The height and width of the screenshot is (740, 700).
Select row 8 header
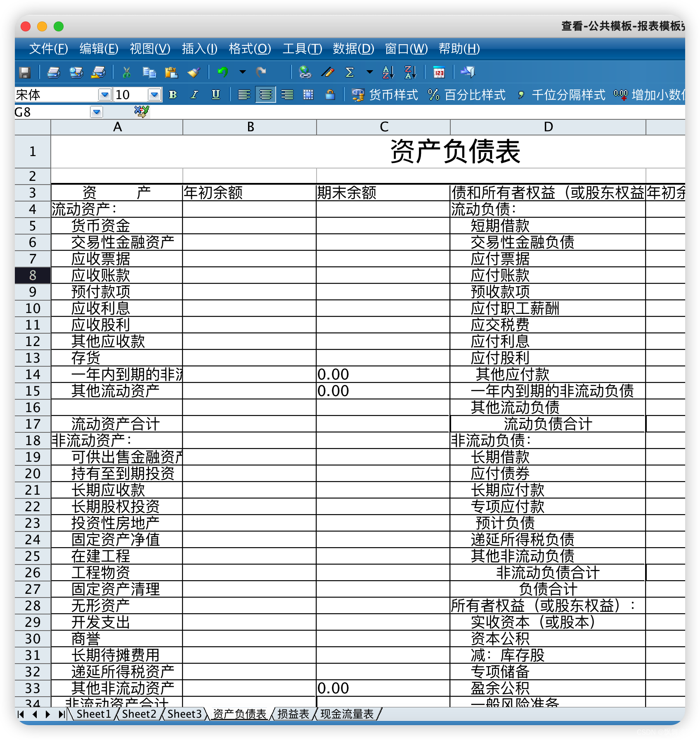tap(33, 275)
